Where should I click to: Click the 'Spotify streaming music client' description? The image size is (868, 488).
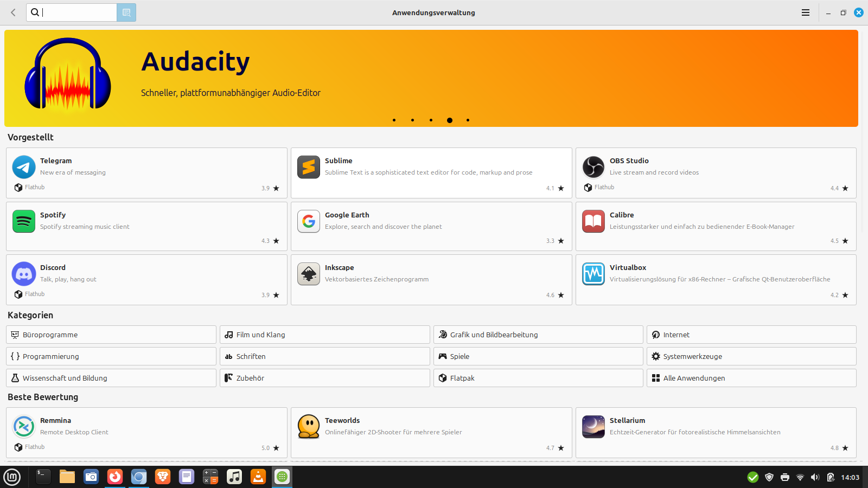(85, 227)
